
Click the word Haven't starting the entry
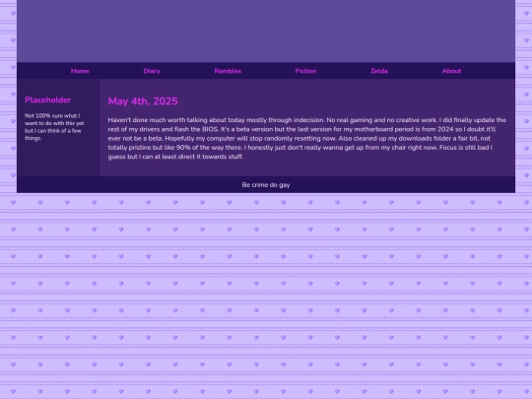pyautogui.click(x=119, y=120)
